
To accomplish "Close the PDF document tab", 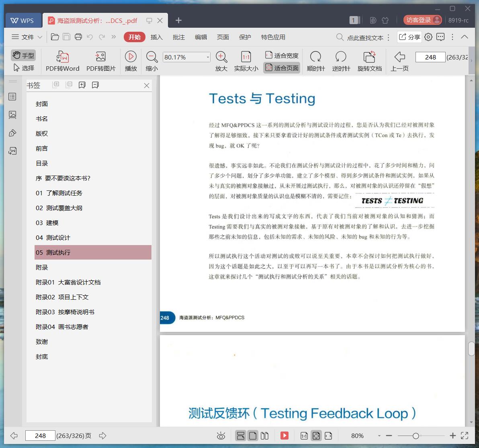I will pyautogui.click(x=160, y=20).
